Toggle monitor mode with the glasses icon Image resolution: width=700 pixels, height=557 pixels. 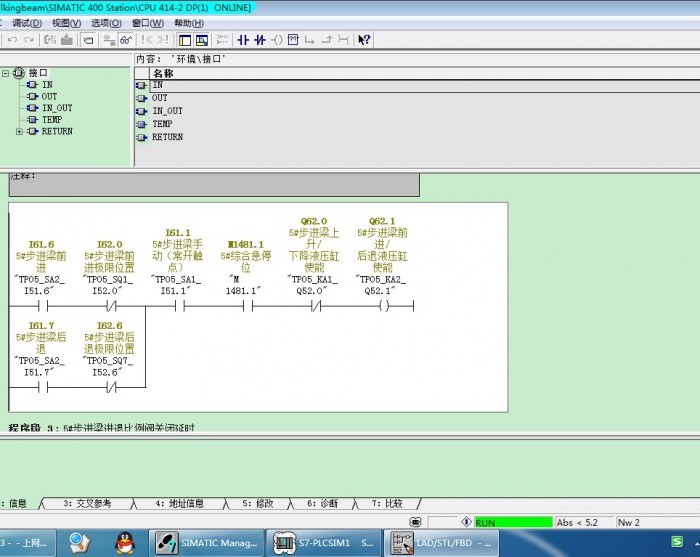pyautogui.click(x=125, y=40)
